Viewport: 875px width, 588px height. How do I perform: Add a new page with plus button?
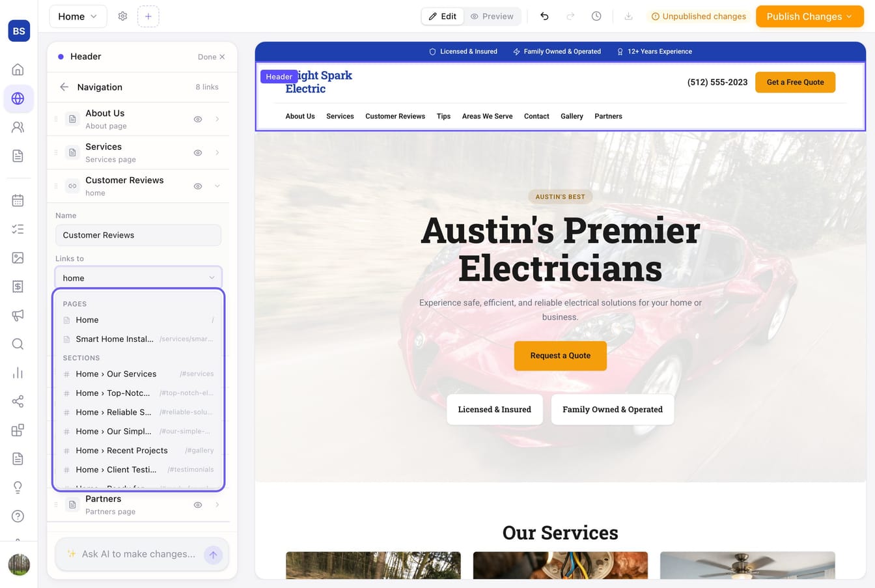[148, 16]
